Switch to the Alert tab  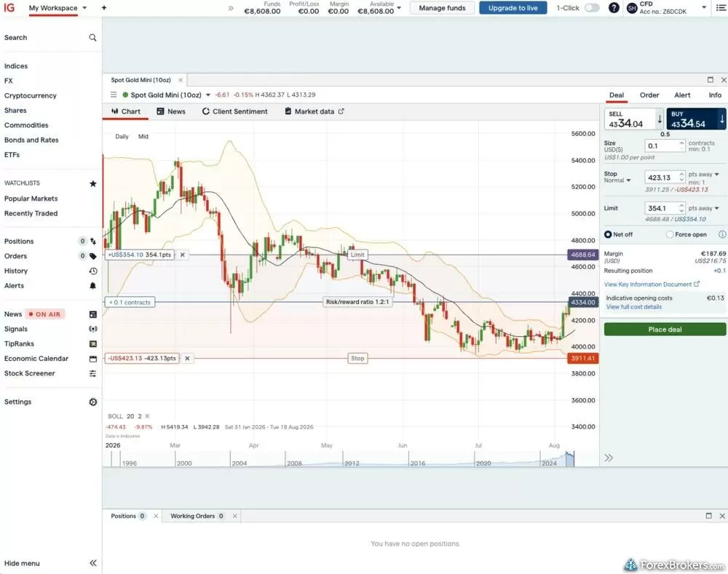(x=682, y=95)
